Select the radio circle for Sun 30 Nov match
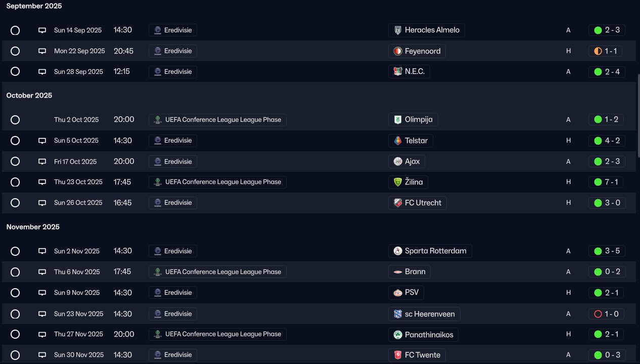The width and height of the screenshot is (640, 364). (15, 355)
